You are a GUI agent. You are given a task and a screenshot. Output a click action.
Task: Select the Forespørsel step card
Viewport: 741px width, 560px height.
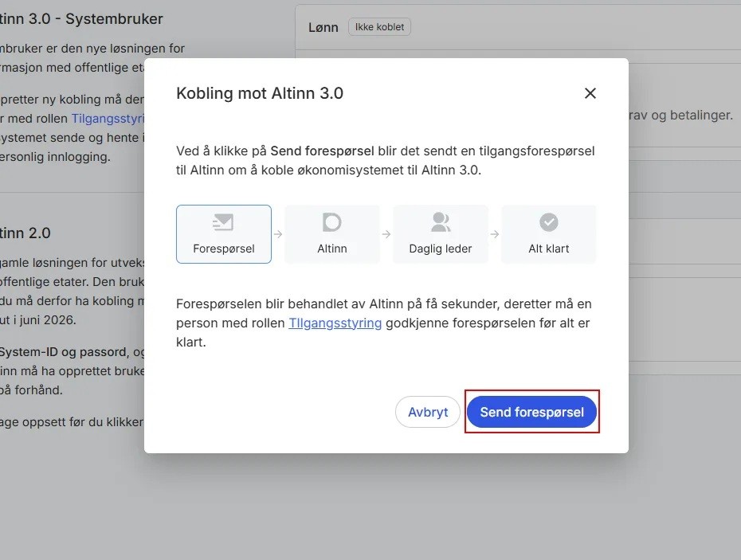coord(224,234)
